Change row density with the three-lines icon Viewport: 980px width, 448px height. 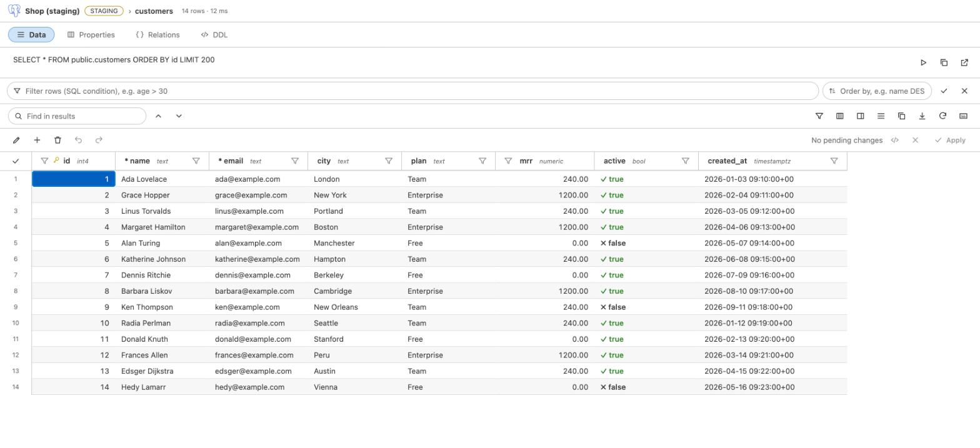click(881, 116)
